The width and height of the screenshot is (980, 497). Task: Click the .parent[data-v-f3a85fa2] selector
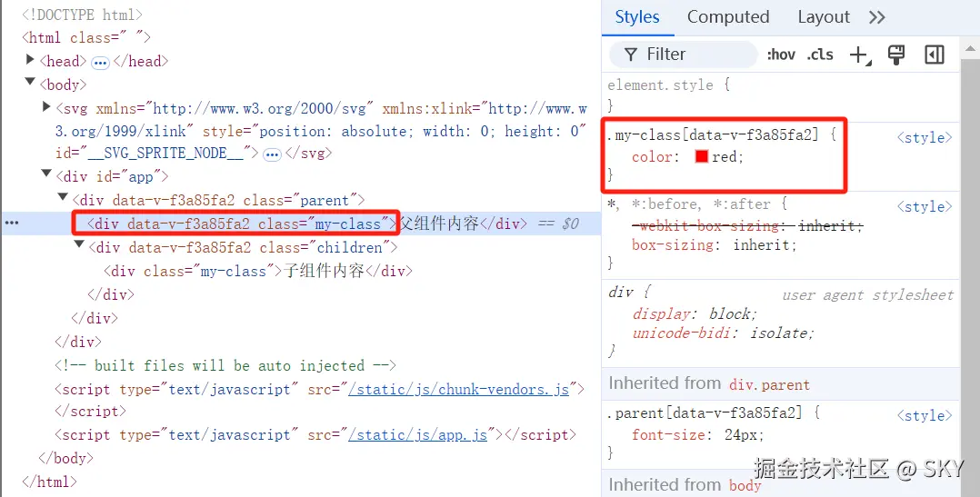click(705, 413)
